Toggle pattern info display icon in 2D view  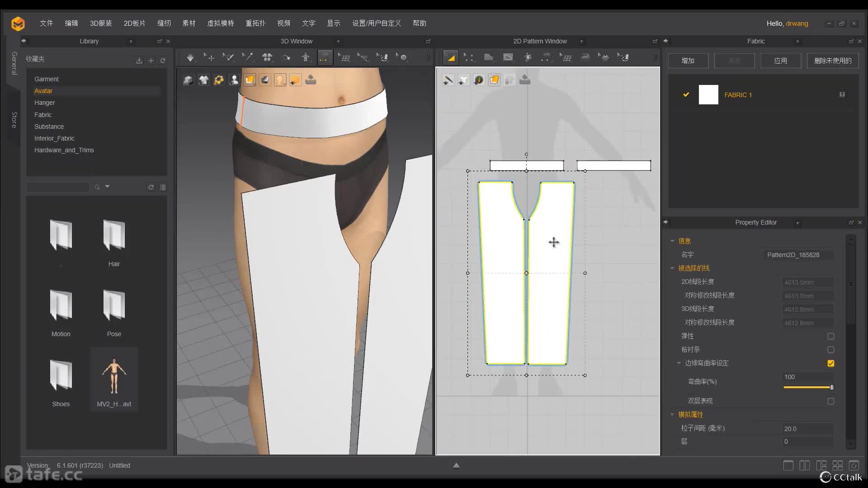click(x=479, y=80)
